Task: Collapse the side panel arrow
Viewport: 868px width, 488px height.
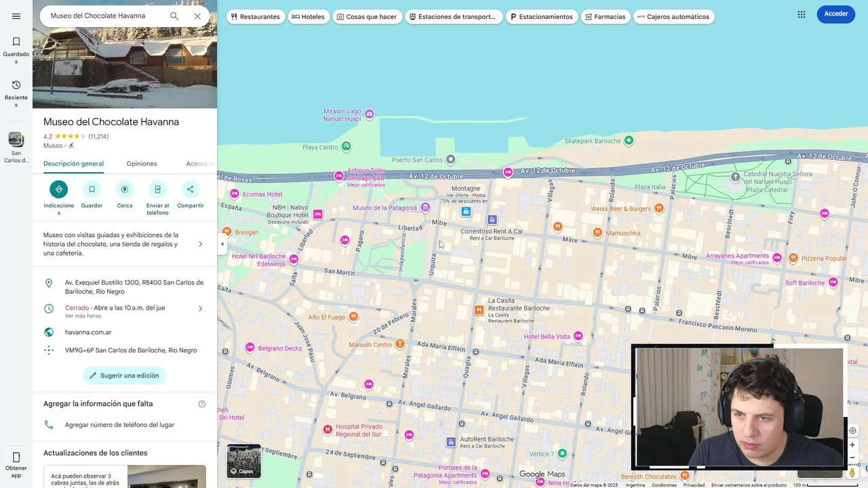Action: pyautogui.click(x=222, y=244)
